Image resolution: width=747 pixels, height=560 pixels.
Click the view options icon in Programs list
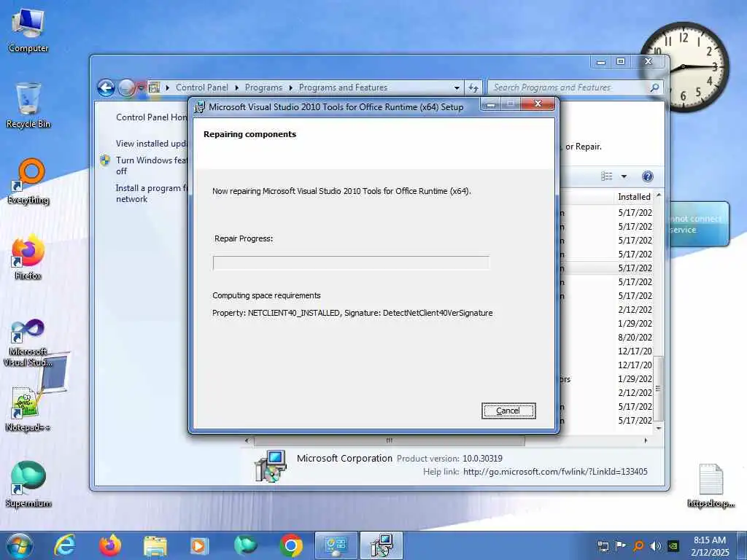coord(606,176)
